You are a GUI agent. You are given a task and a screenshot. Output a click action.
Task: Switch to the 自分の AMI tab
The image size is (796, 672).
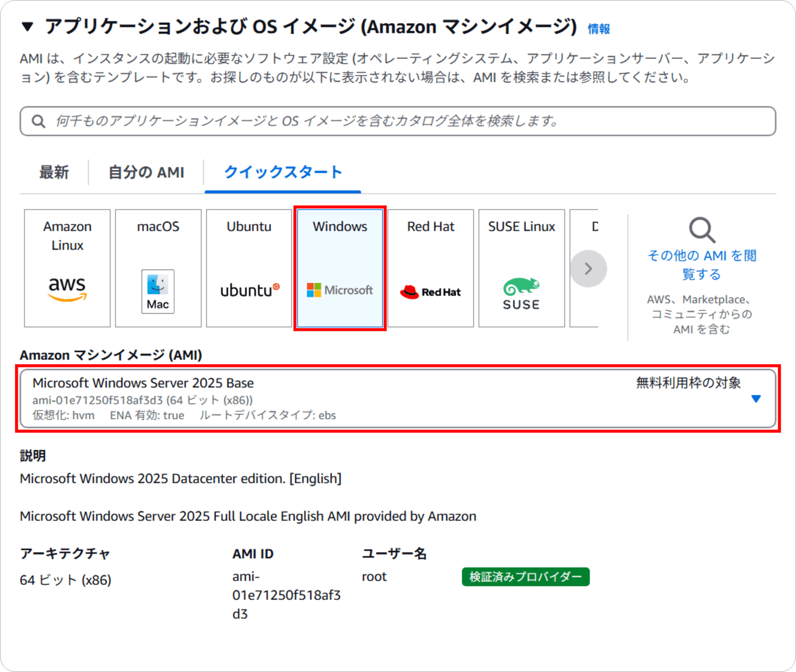(146, 172)
